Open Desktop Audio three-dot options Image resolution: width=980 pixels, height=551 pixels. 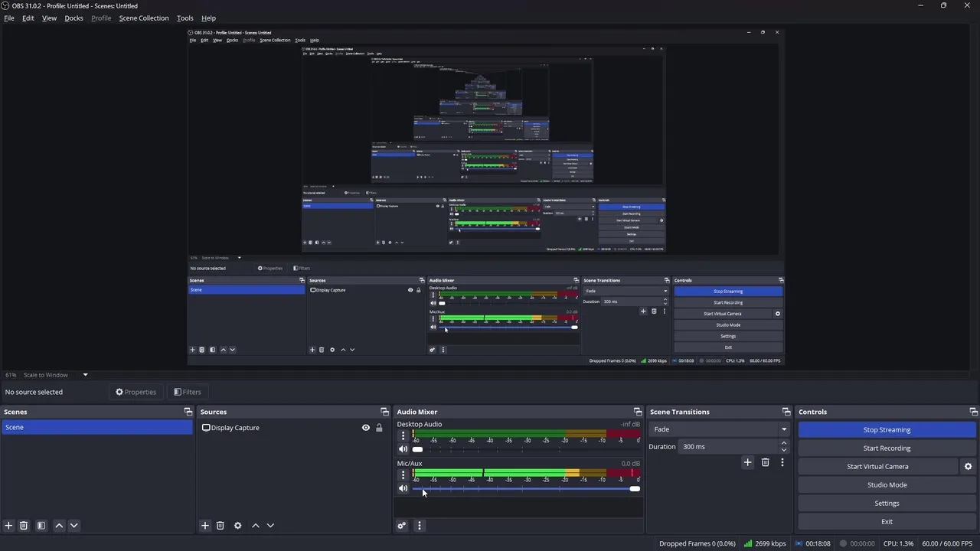pos(403,435)
